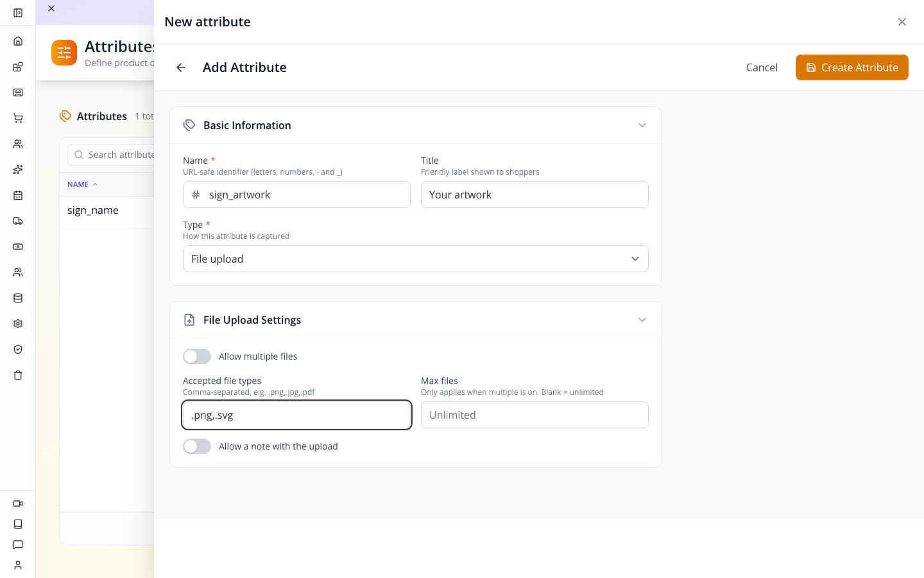
Task: Open the calendar icon in sidebar
Action: click(18, 195)
